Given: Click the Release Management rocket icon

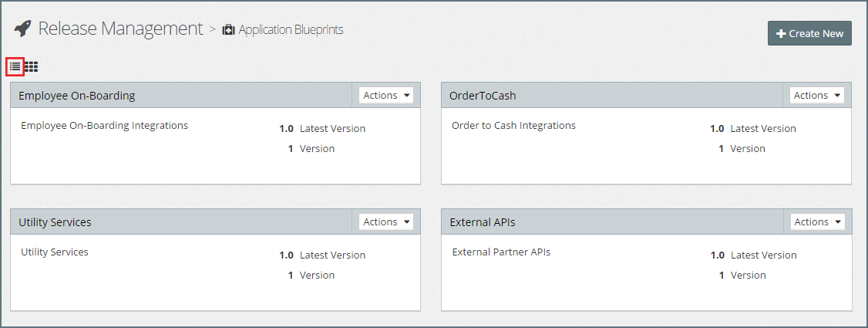Looking at the screenshot, I should (x=22, y=29).
